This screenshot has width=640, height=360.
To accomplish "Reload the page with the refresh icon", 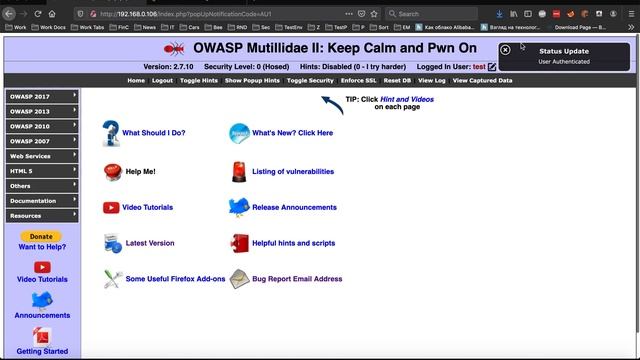I will (x=38, y=14).
